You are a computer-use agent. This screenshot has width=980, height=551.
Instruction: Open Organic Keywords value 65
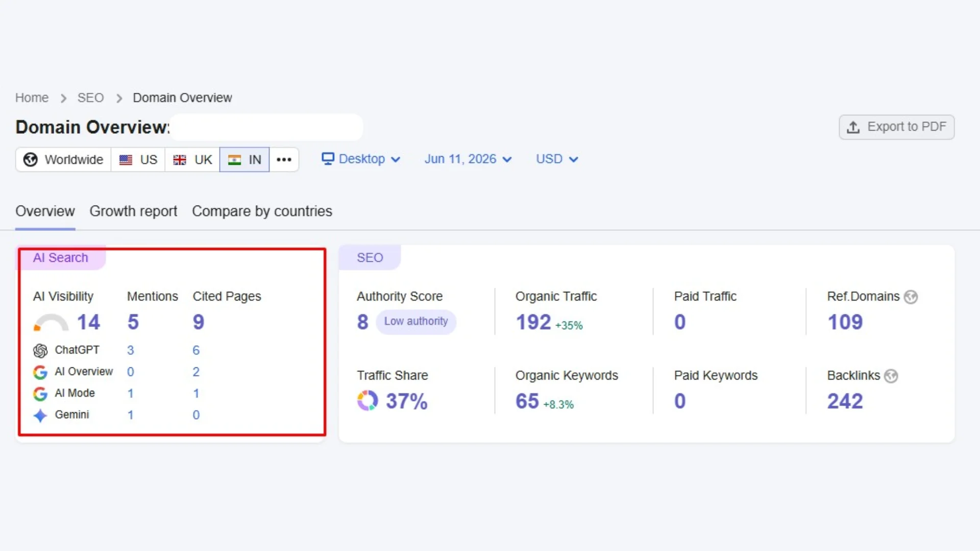coord(527,401)
